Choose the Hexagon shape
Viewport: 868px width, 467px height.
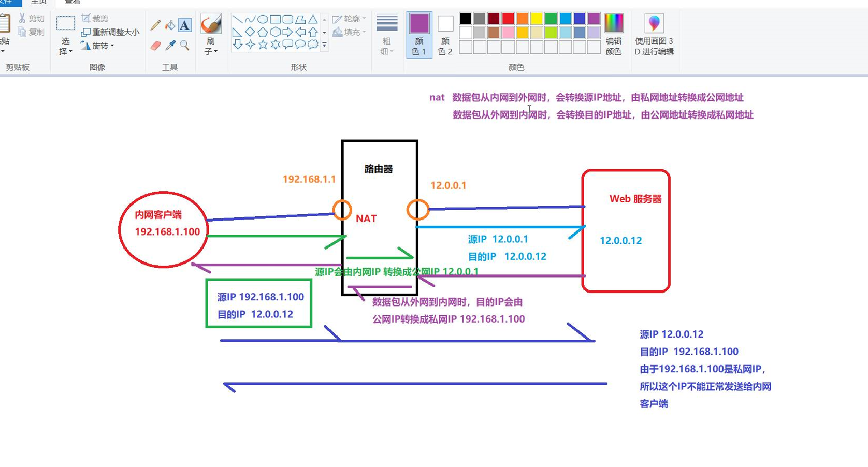[275, 32]
